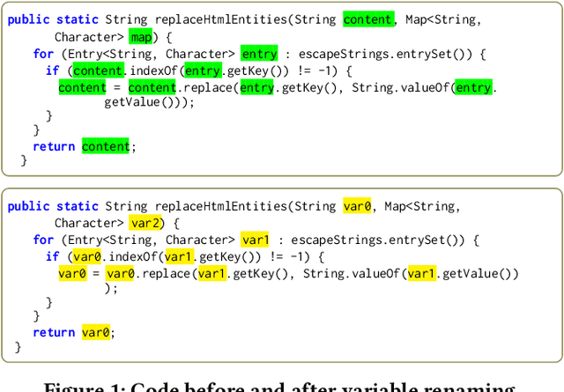Click the green-highlighted 'map' parameter

(x=141, y=37)
